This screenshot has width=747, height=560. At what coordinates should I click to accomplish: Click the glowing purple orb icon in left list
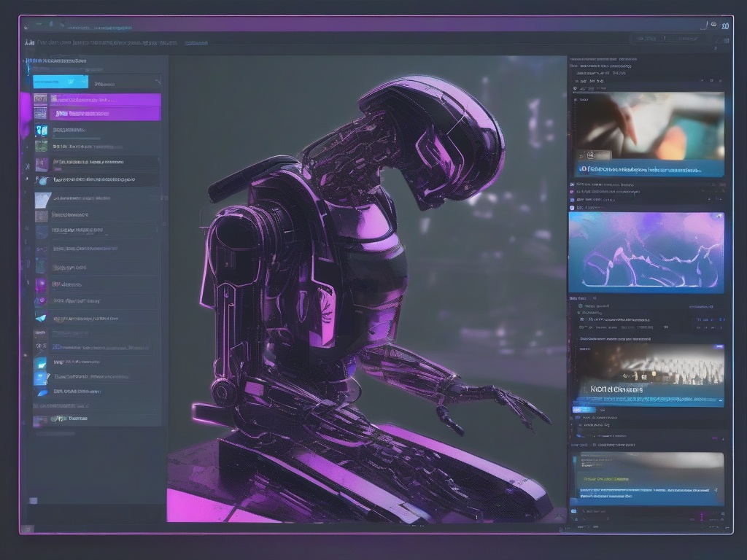pyautogui.click(x=41, y=285)
